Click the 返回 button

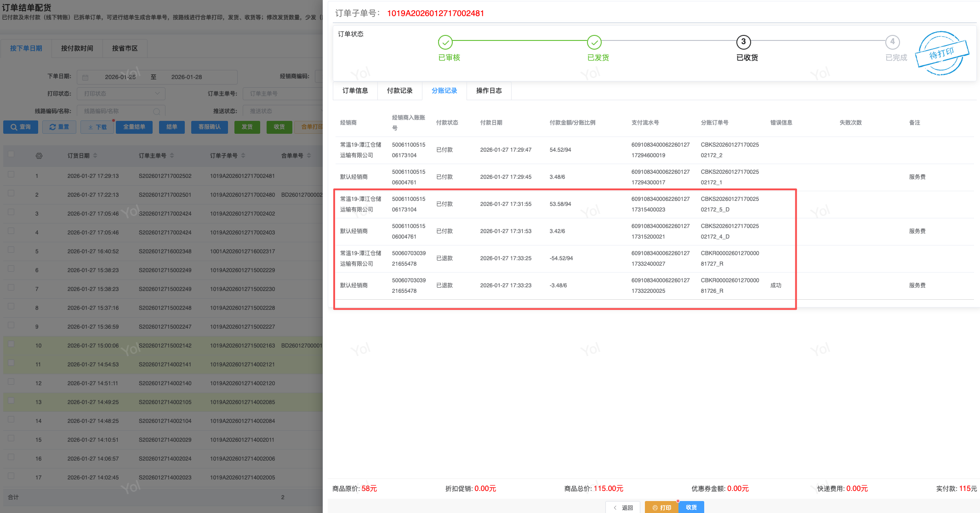point(623,507)
